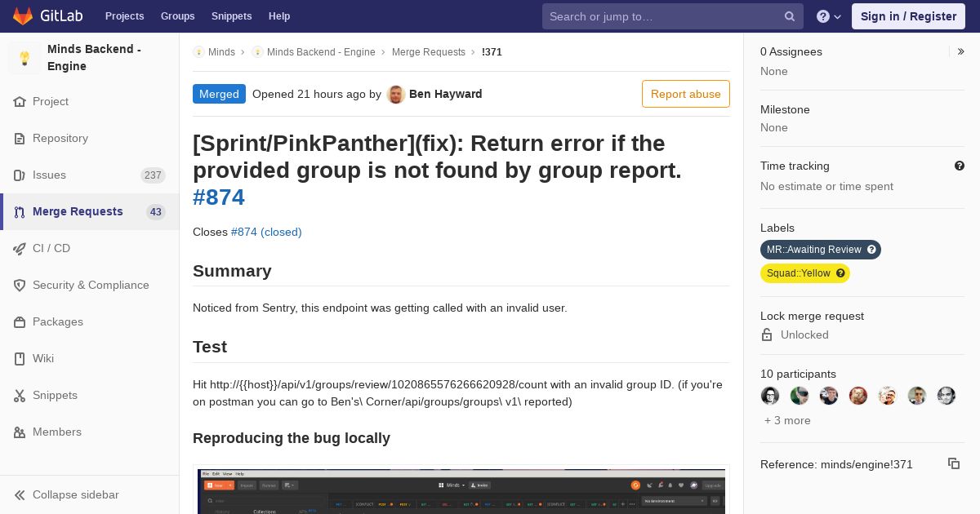The height and width of the screenshot is (514, 980).
Task: Open the help question-mark dropdown
Action: (x=829, y=16)
